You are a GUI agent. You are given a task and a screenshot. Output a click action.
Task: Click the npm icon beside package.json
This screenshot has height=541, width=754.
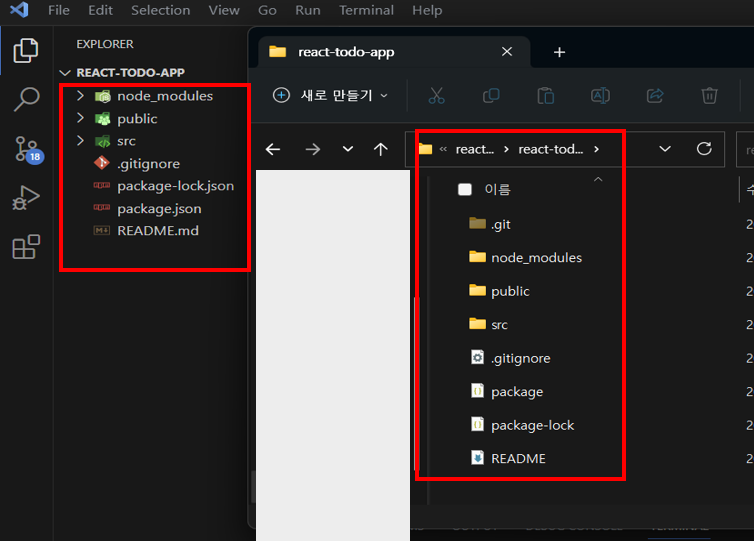pyautogui.click(x=101, y=208)
